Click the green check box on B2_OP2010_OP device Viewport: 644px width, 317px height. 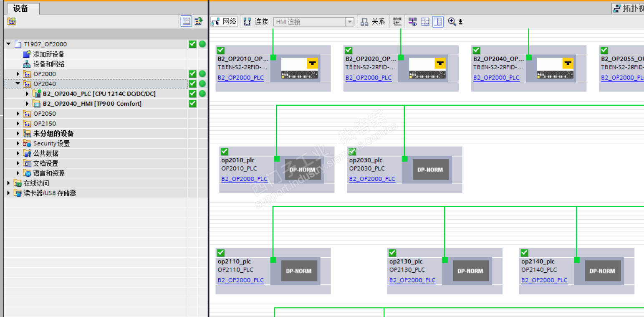click(x=221, y=50)
